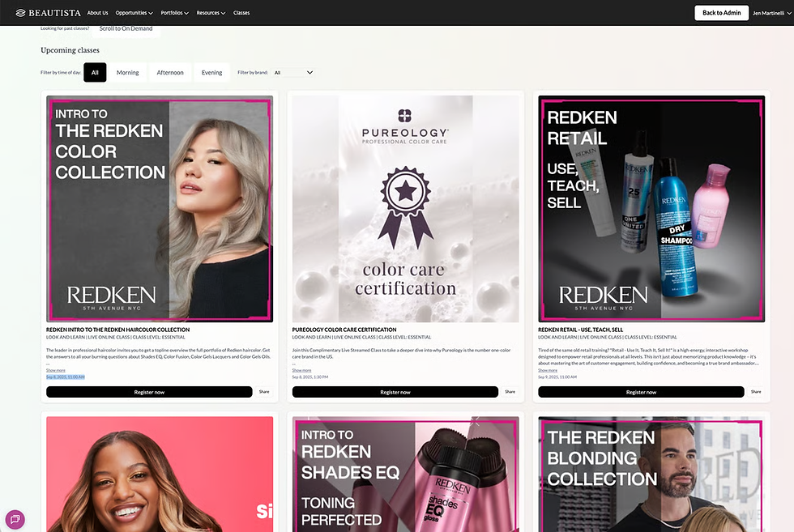Open the Redken Blonding Collection class image

(x=651, y=475)
